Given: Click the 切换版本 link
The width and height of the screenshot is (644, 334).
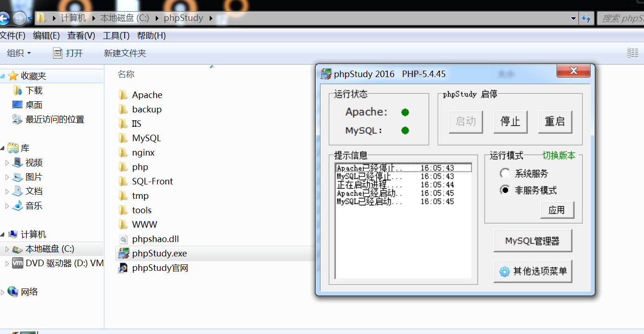Looking at the screenshot, I should pos(559,156).
